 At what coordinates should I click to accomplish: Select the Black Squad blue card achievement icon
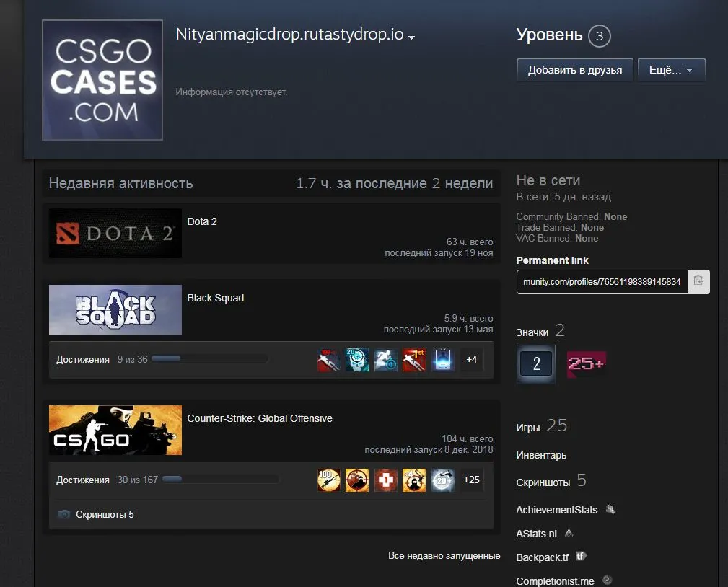click(x=442, y=360)
